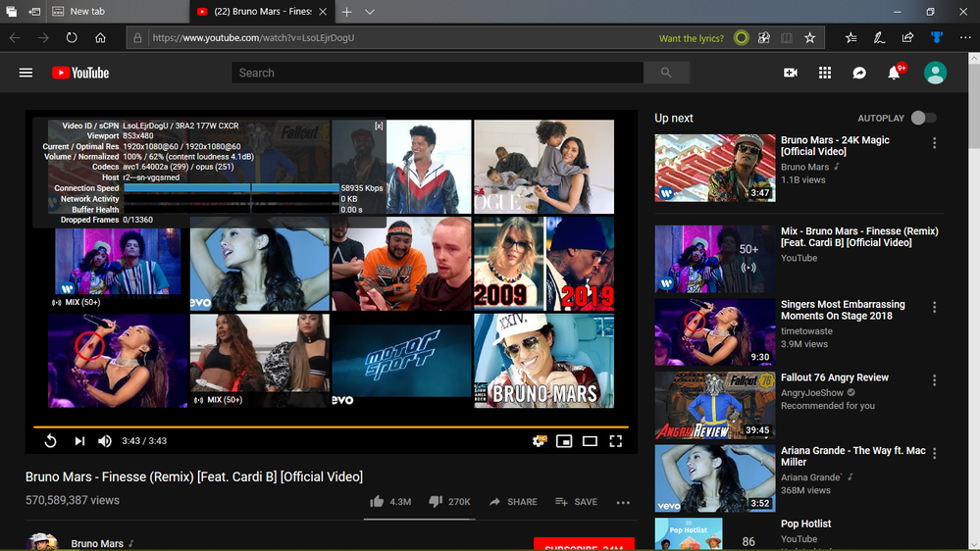Enter full screen mode

(x=616, y=441)
